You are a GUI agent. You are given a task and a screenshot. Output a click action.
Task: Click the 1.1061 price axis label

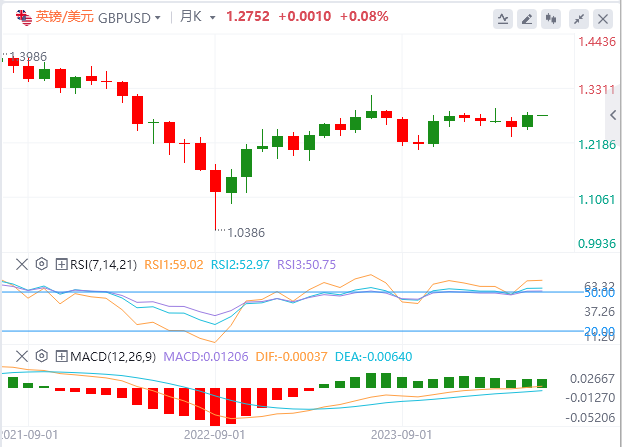pyautogui.click(x=597, y=200)
